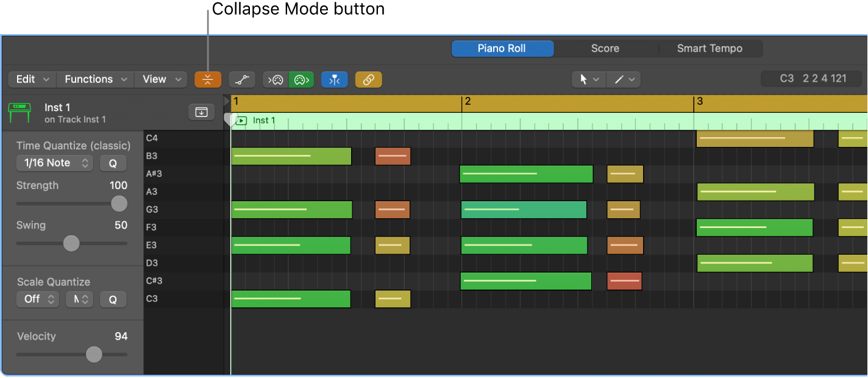Image resolution: width=868 pixels, height=378 pixels.
Task: Open the Edit menu
Action: pyautogui.click(x=32, y=79)
